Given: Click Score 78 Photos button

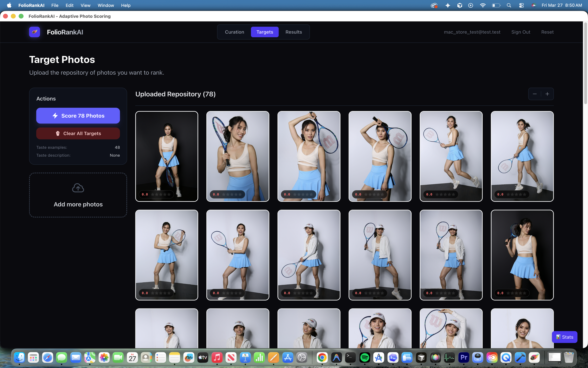Looking at the screenshot, I should pos(78,116).
